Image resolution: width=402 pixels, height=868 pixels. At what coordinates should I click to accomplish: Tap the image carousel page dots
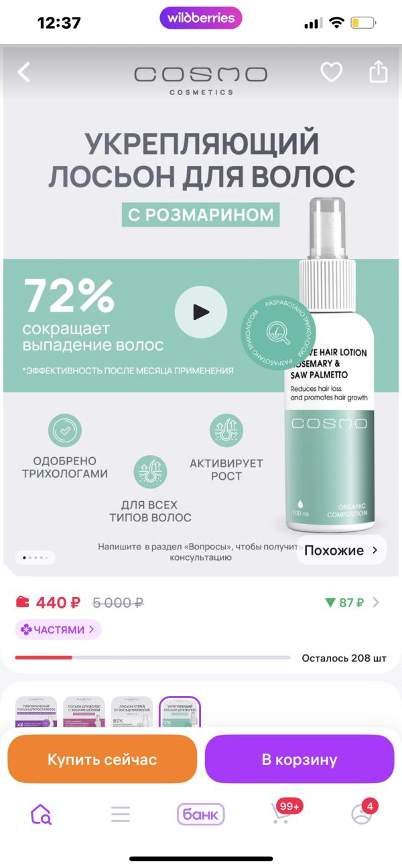[x=35, y=557]
